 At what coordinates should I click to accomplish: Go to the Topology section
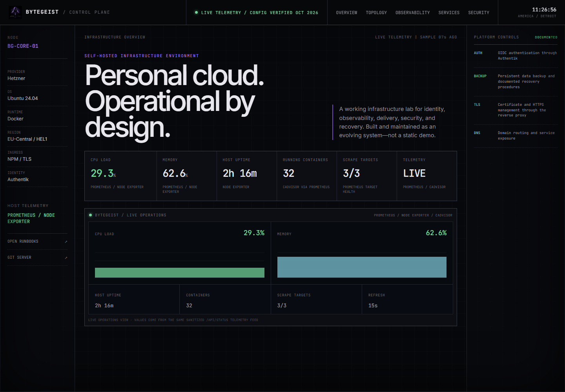pyautogui.click(x=376, y=13)
